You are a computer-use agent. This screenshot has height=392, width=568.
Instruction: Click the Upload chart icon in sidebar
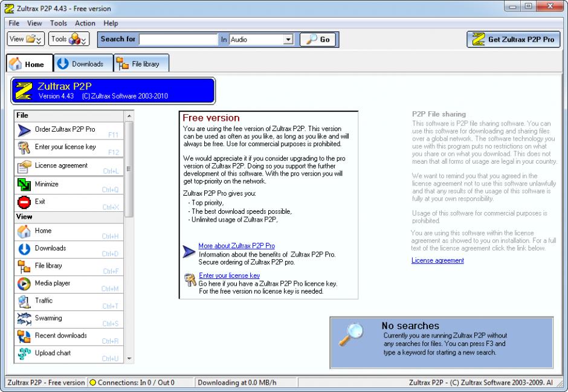(x=24, y=353)
